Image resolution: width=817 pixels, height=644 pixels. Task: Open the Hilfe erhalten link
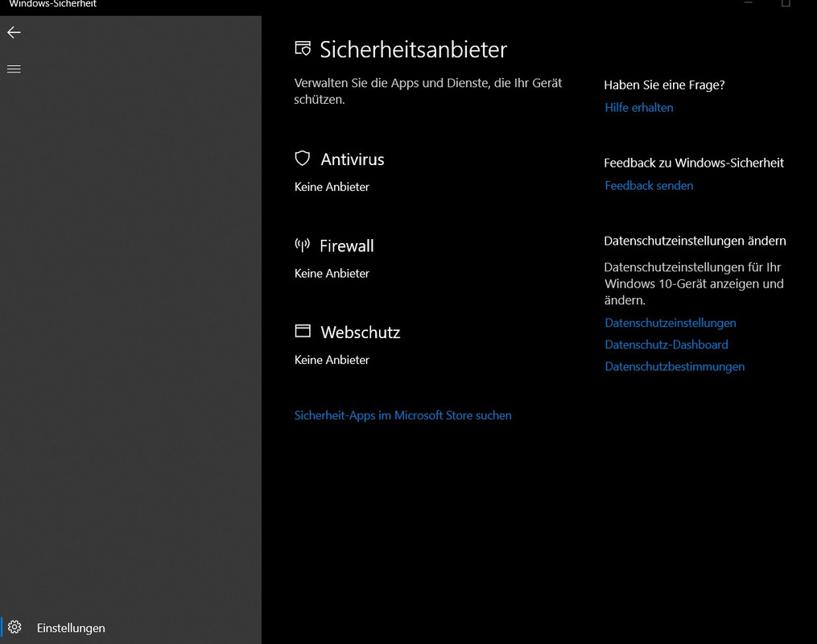click(x=639, y=107)
